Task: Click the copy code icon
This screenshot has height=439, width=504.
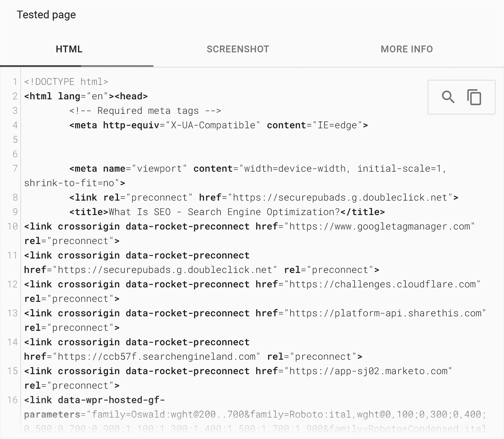Action: [x=474, y=97]
